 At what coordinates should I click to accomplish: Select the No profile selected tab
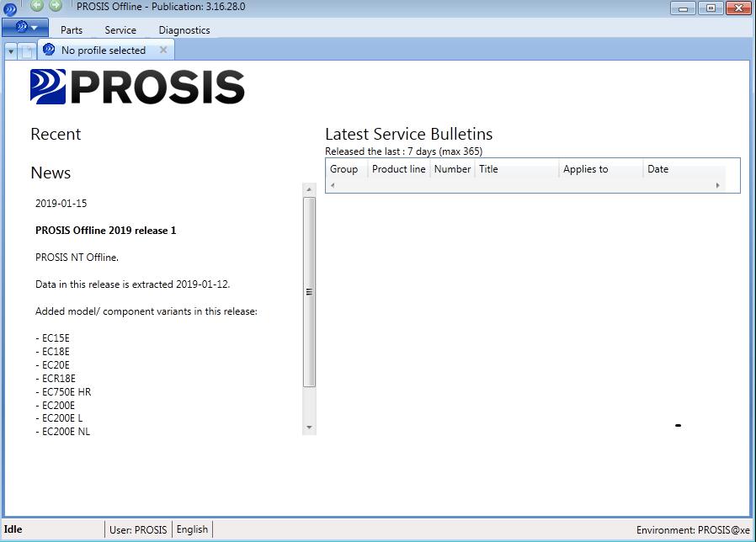click(103, 50)
